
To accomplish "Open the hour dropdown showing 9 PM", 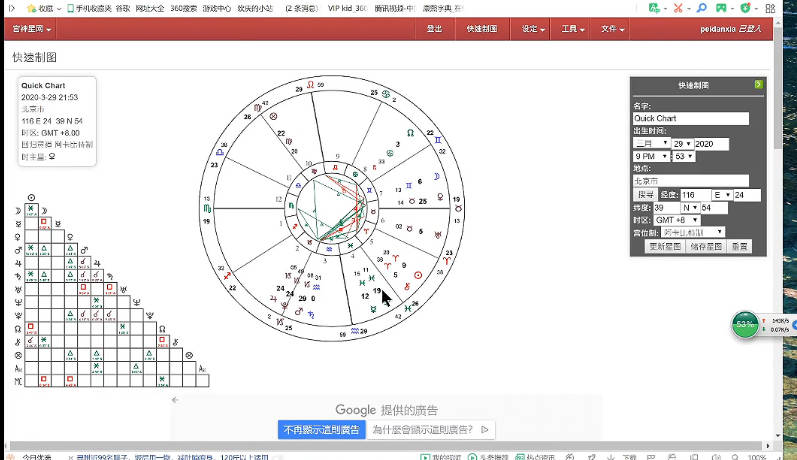I will point(650,157).
